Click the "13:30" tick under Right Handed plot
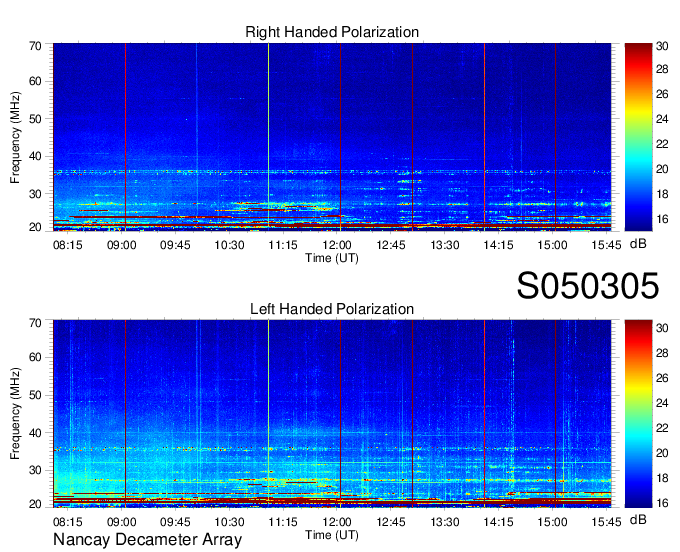Viewport: 680px width, 552px height. click(445, 245)
